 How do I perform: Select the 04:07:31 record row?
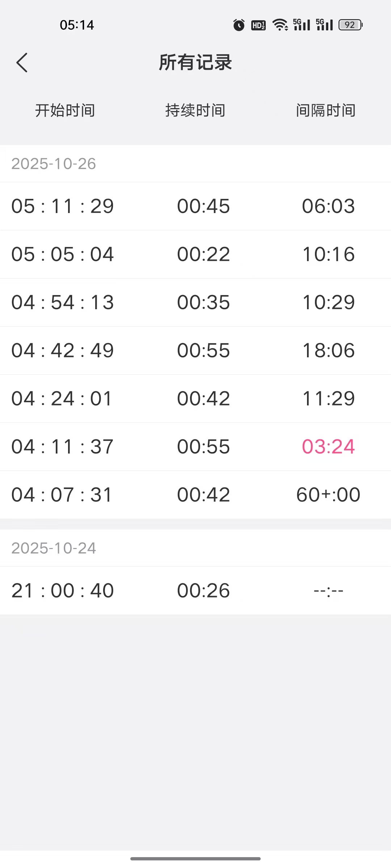[195, 495]
